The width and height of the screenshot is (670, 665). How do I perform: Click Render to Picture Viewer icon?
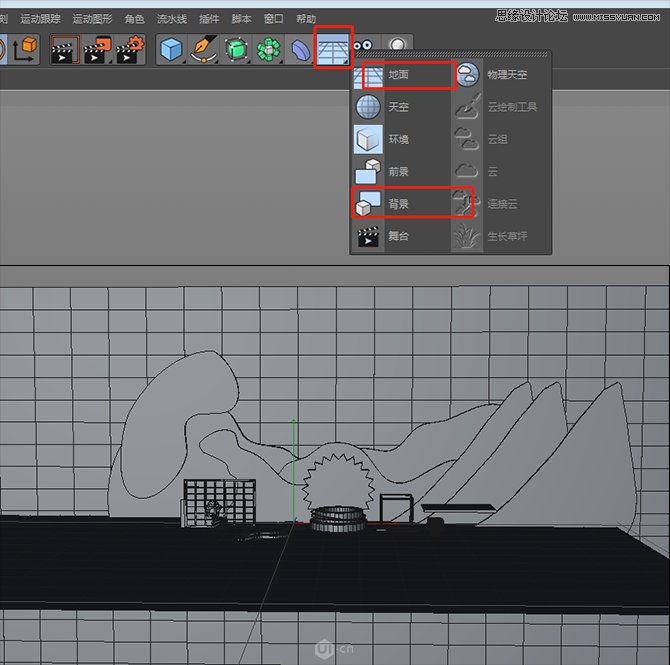tap(97, 49)
